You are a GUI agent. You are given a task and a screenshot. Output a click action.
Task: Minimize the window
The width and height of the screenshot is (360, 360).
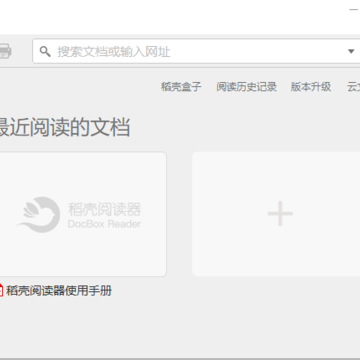point(353,9)
